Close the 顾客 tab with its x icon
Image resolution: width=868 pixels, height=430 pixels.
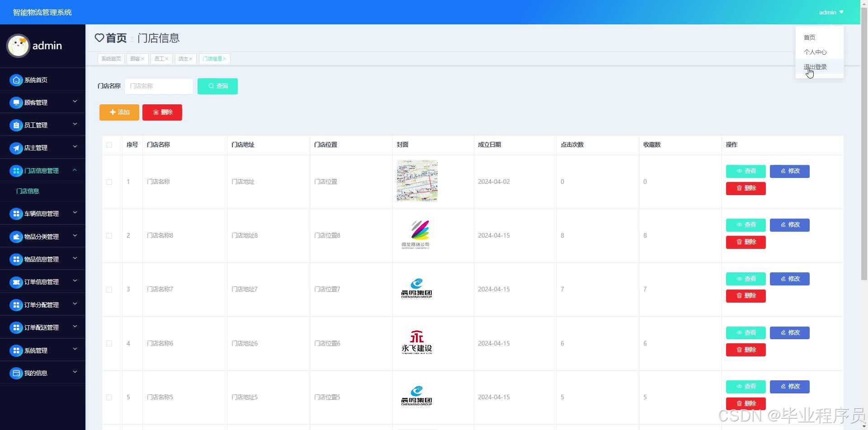click(x=142, y=59)
